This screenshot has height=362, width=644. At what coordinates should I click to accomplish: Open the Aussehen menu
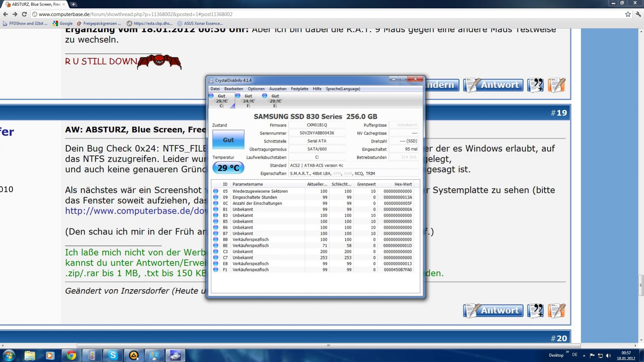[x=278, y=89]
